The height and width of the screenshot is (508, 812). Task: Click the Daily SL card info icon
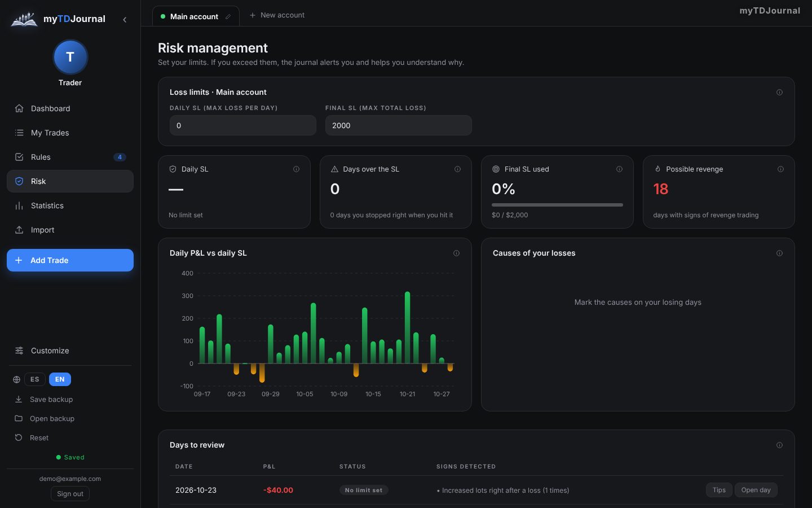(x=296, y=169)
